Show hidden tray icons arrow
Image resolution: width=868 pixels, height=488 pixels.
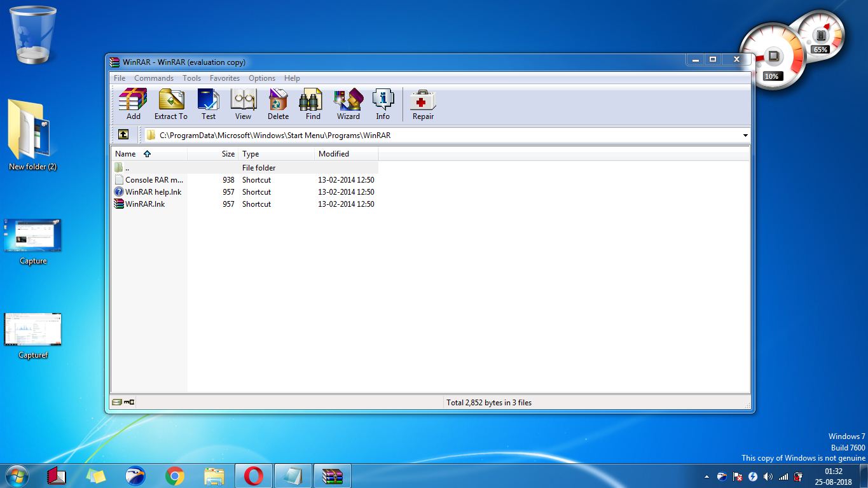coord(707,477)
